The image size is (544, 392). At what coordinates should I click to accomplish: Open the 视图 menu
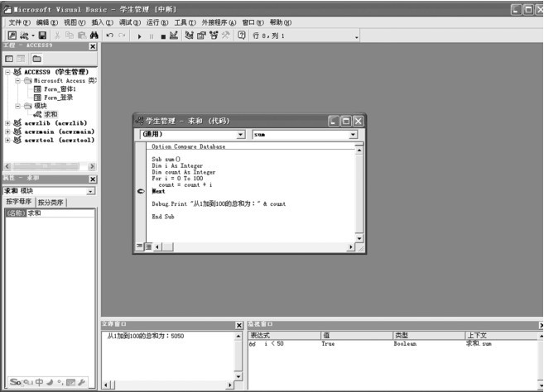75,22
